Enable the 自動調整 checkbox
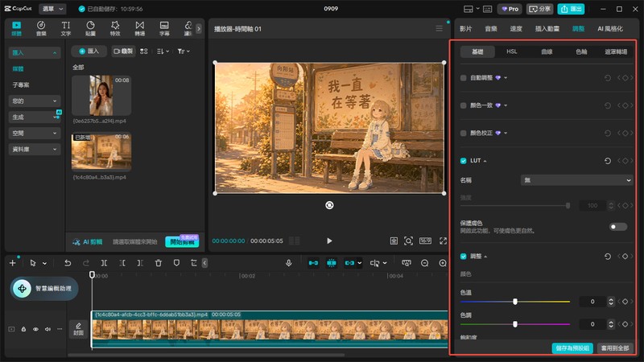The image size is (644, 362). 464,78
